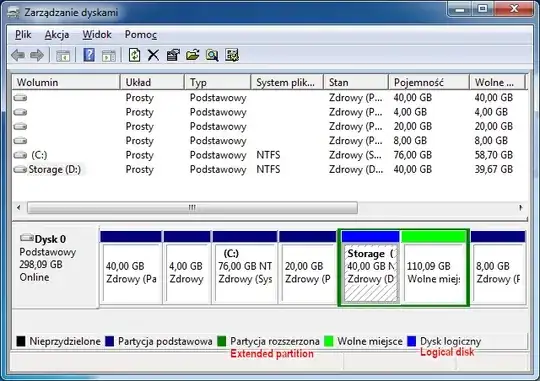
Task: Click the 76,00 GB capacity cell
Action: point(413,155)
